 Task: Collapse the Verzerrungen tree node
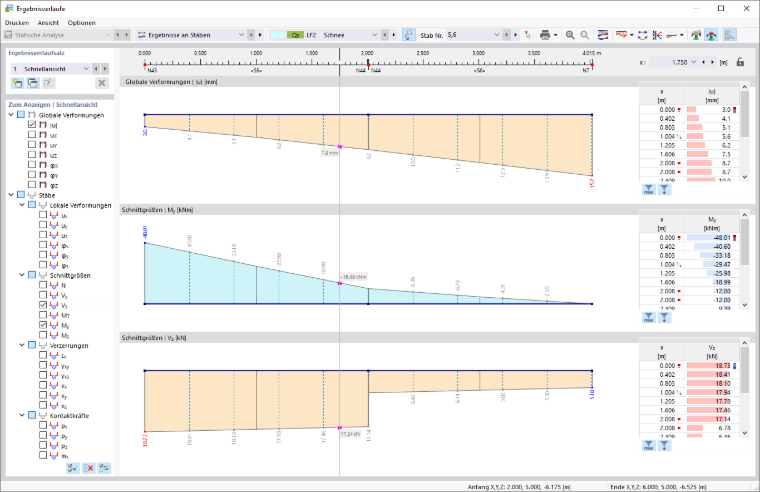(22, 345)
